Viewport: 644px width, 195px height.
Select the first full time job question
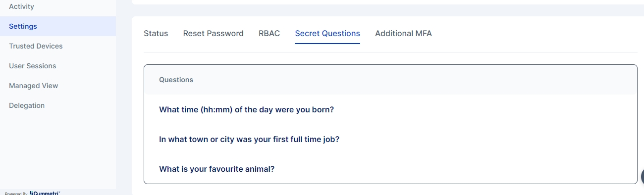pyautogui.click(x=249, y=139)
